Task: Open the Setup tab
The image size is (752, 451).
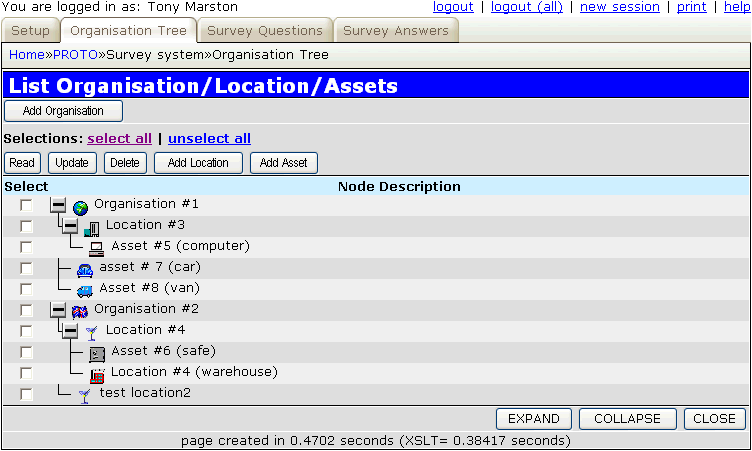Action: point(30,31)
